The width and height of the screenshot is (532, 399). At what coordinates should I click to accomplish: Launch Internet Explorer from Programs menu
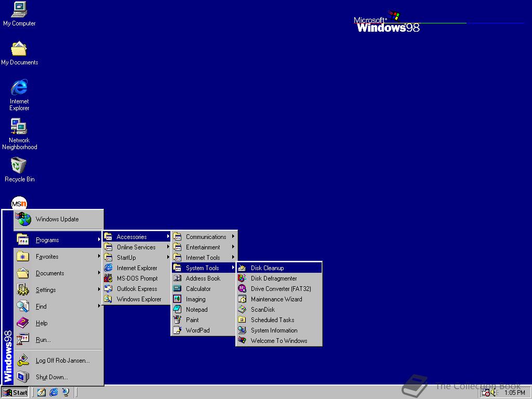[x=137, y=268]
